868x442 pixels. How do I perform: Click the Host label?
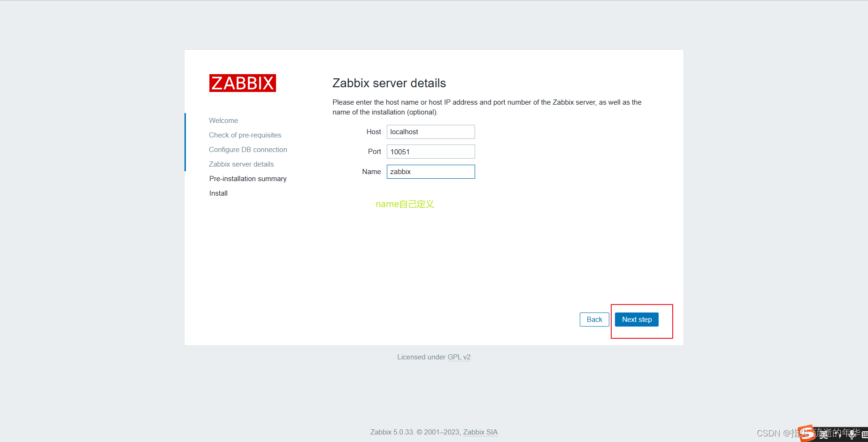click(374, 132)
